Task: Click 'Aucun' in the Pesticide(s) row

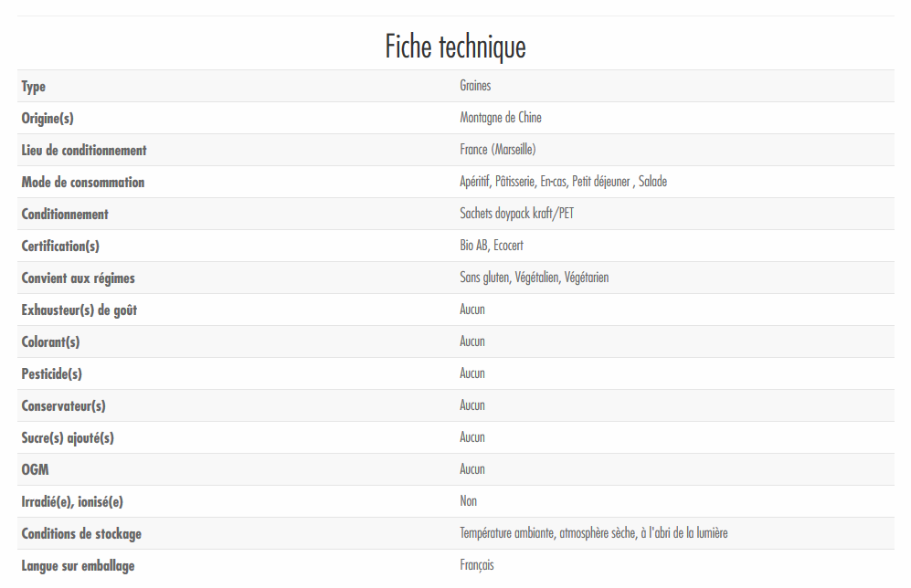Action: 472,373
